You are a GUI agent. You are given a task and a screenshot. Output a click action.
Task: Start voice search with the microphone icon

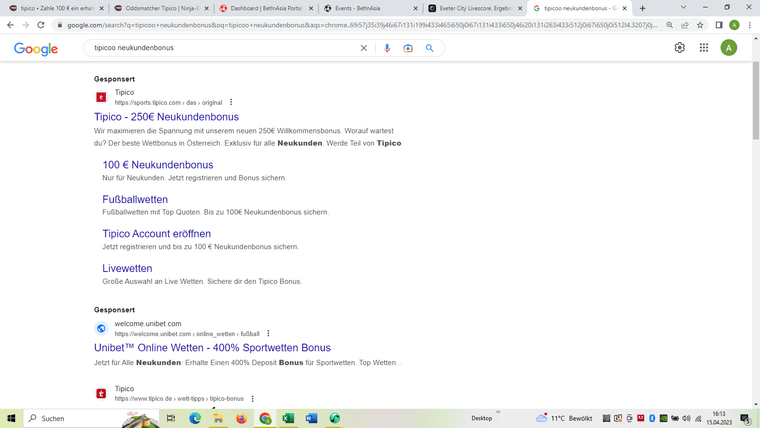[387, 48]
